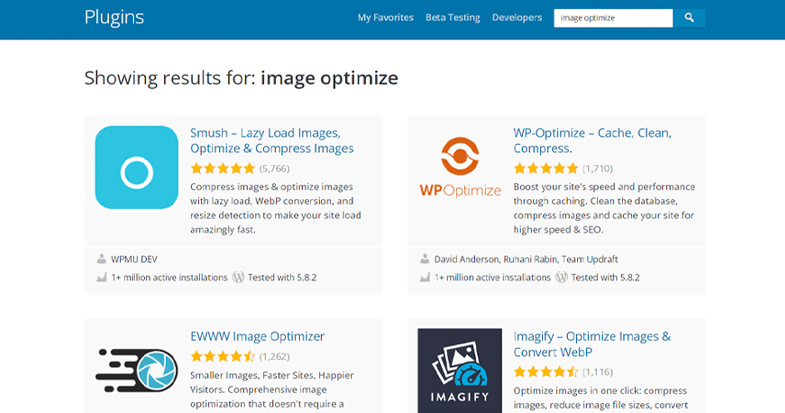This screenshot has height=413, width=785.
Task: Focus the 'image optimize' search field
Action: (x=613, y=18)
